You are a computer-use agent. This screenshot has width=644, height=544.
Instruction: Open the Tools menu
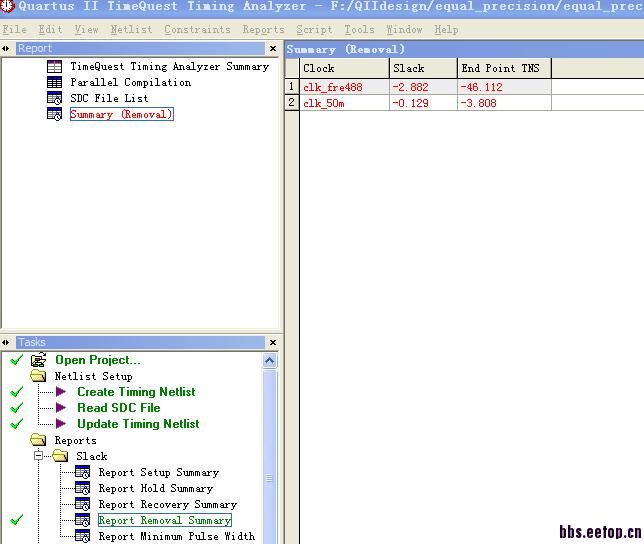(359, 30)
